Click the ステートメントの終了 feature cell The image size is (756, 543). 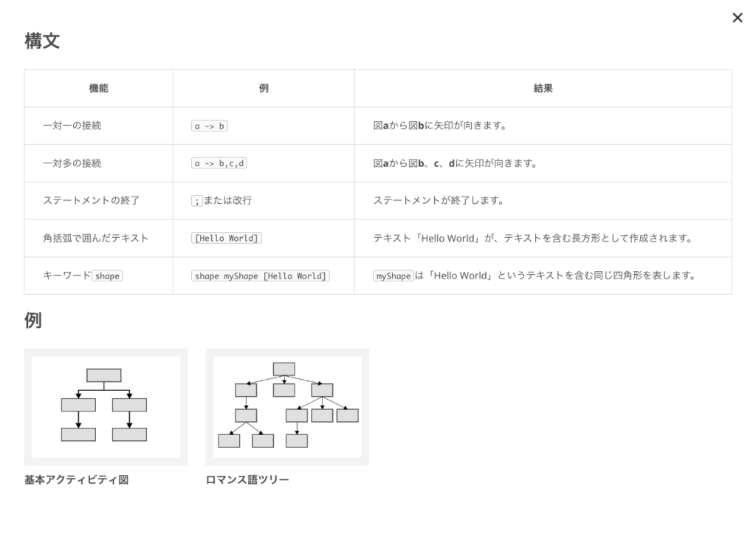pos(92,200)
